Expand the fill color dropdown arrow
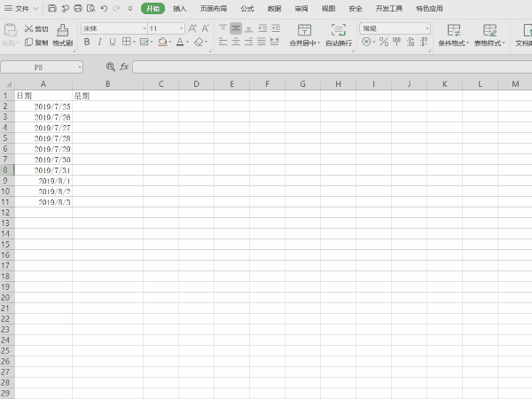532x399 pixels. 169,42
